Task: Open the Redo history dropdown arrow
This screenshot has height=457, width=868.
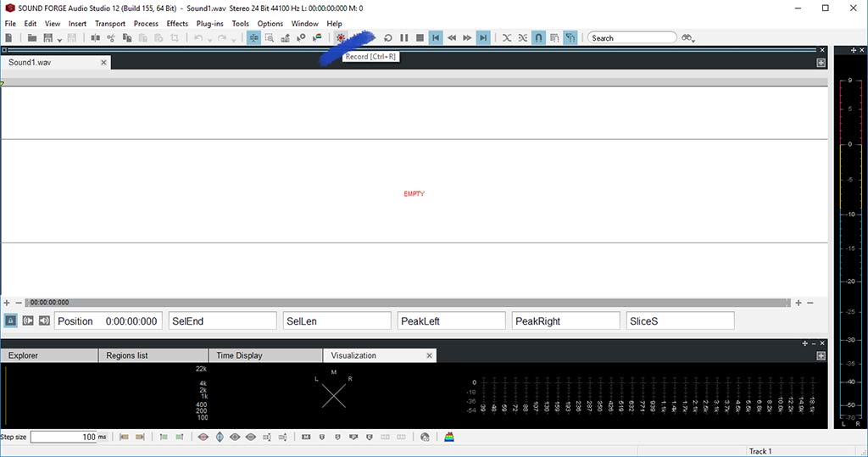Action: pos(233,39)
